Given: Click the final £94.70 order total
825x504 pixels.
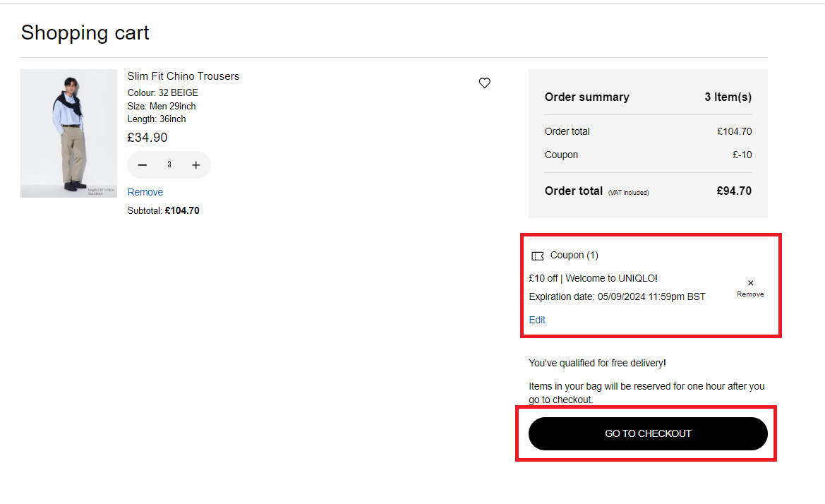Looking at the screenshot, I should click(734, 191).
